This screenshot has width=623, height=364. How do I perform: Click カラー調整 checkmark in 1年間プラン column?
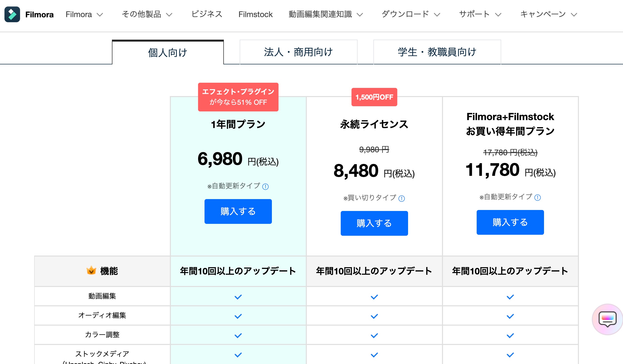pos(238,335)
